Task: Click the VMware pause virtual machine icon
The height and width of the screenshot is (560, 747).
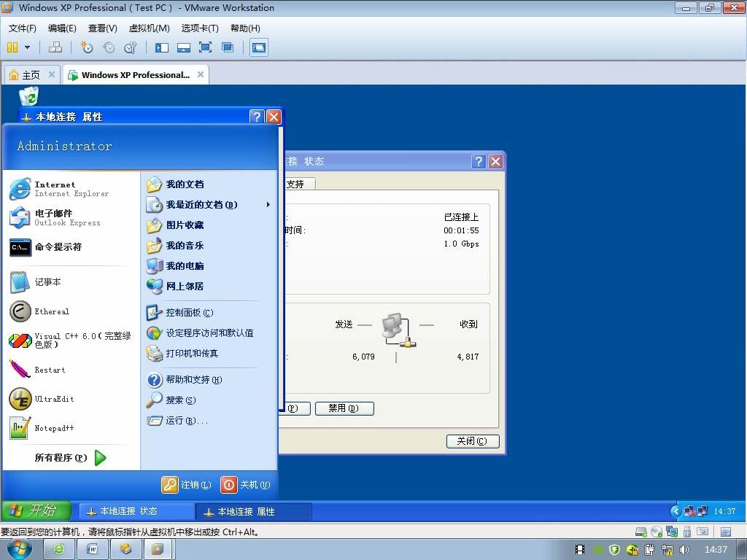Action: point(12,47)
